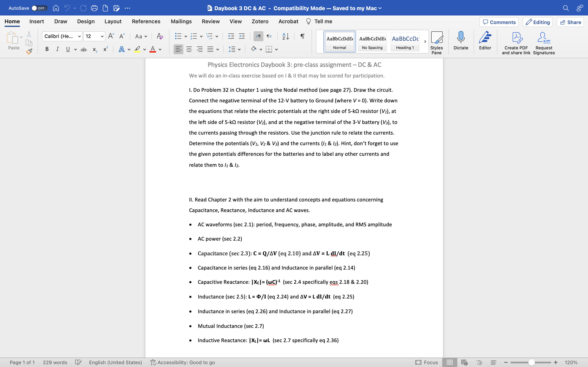Toggle bold formatting
This screenshot has height=367, width=588.
coord(47,49)
